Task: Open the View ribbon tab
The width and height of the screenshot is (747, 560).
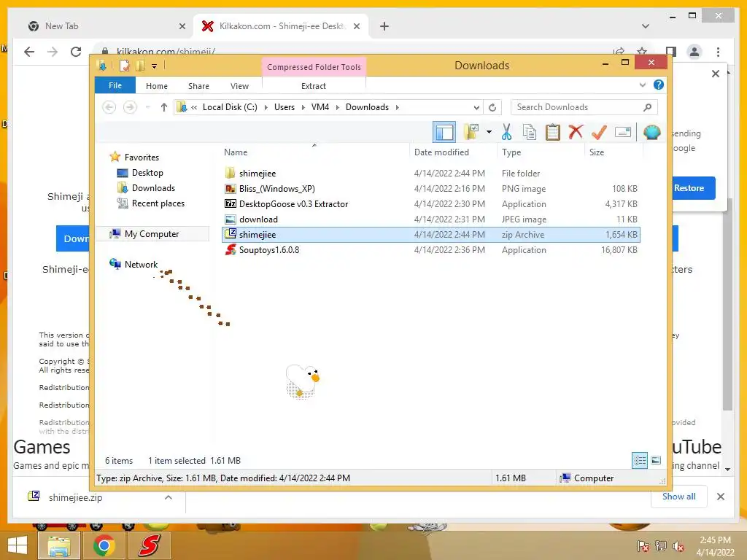Action: [x=239, y=86]
